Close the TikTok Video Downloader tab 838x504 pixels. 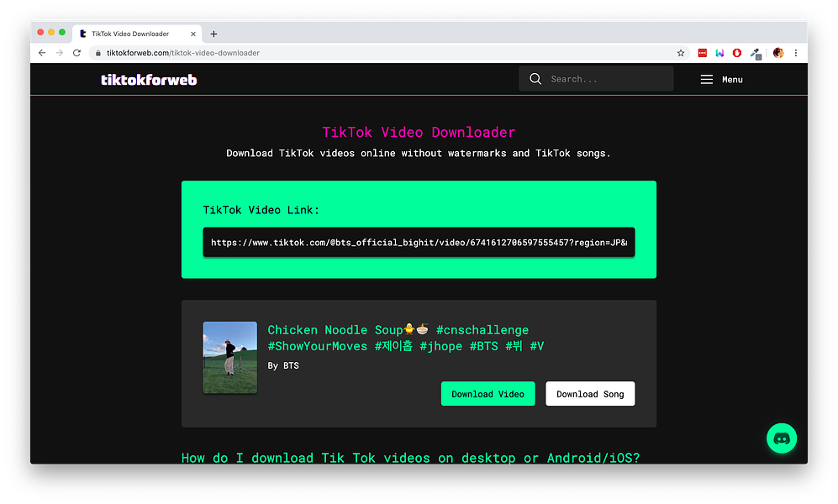point(193,34)
